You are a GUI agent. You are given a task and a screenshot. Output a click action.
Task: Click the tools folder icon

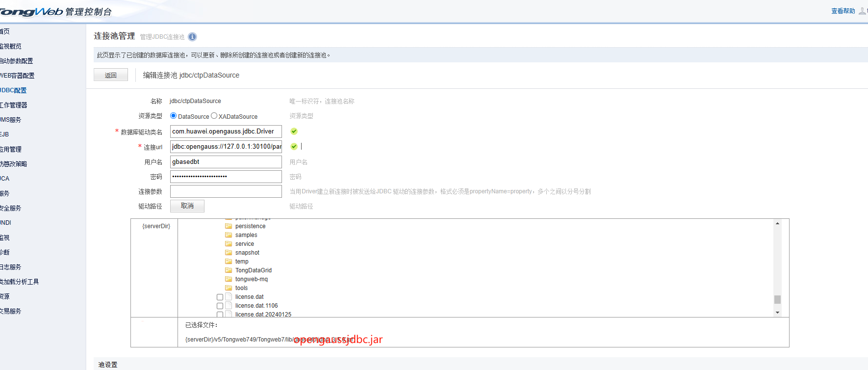click(229, 288)
